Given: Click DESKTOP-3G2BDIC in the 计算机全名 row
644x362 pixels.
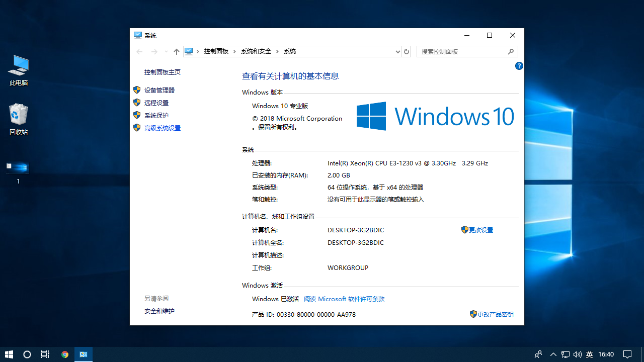Looking at the screenshot, I should pos(356,243).
